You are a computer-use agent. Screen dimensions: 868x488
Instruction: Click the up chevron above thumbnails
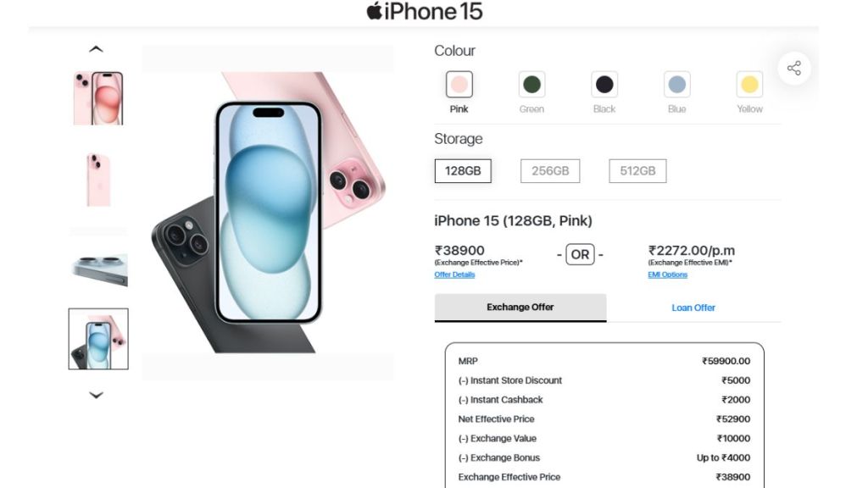coord(96,48)
